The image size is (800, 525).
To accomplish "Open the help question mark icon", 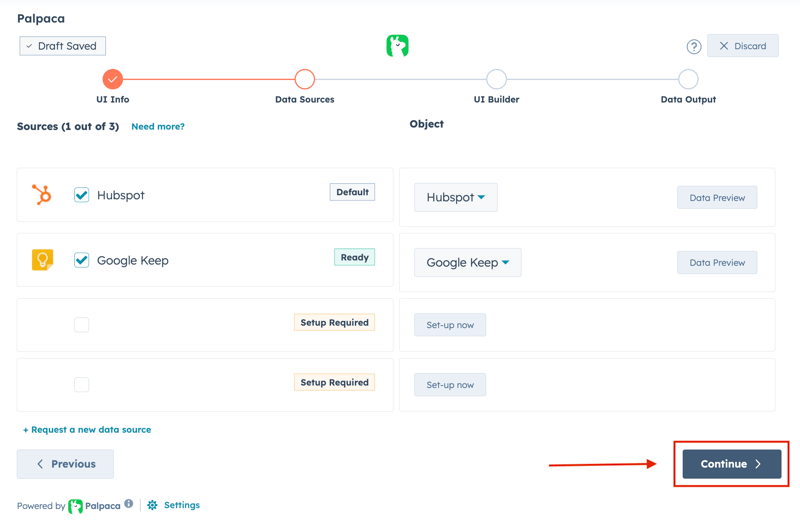I will (x=693, y=47).
